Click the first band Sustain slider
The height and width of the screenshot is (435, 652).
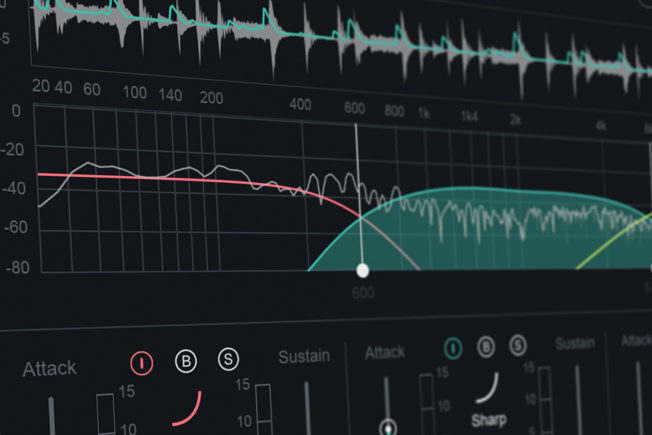(266, 410)
